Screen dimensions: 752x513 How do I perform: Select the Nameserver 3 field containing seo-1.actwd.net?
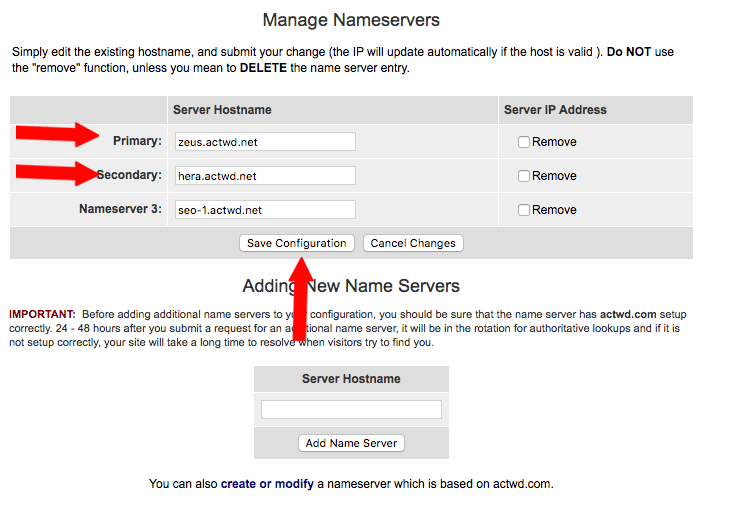tap(265, 210)
